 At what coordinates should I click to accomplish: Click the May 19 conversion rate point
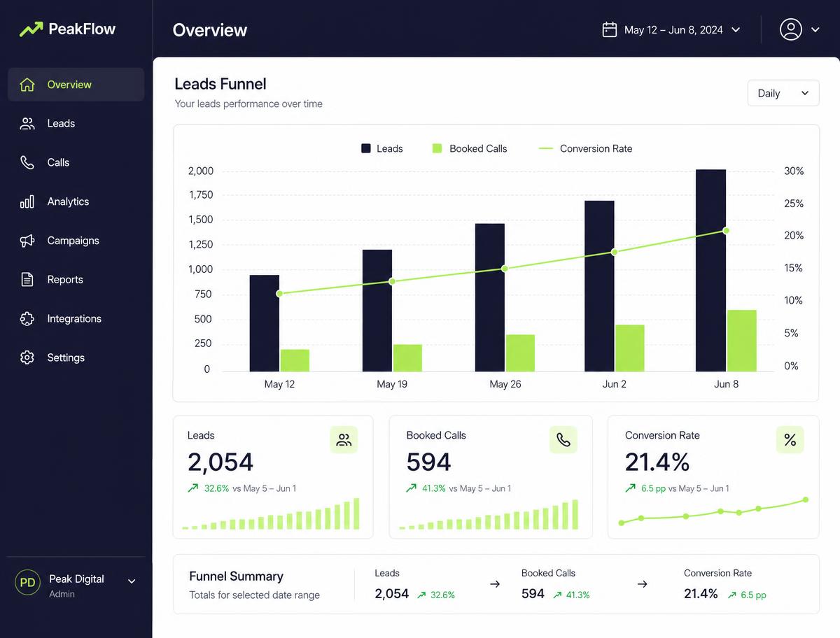(x=392, y=281)
